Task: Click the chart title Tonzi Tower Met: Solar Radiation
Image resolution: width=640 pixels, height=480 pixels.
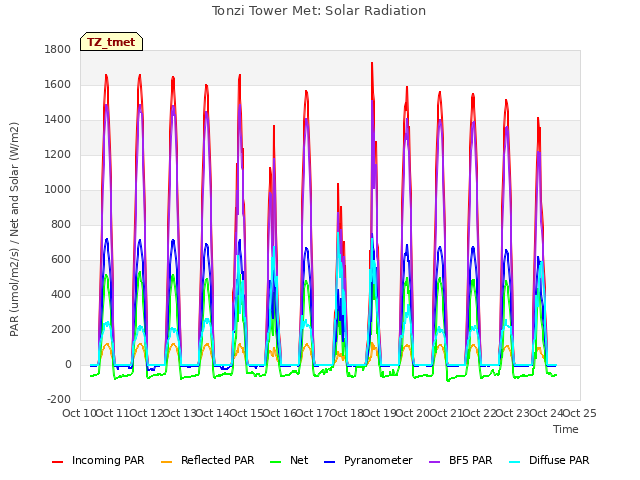Action: click(x=319, y=11)
